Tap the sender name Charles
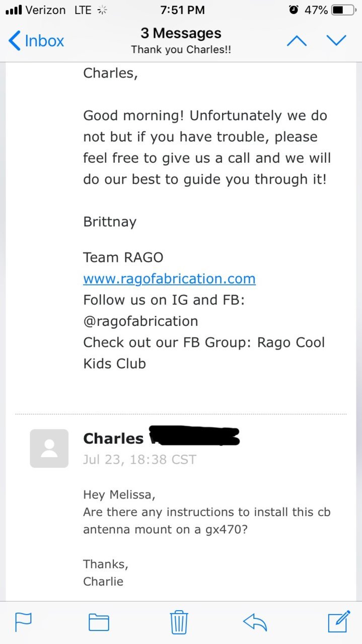This screenshot has height=644, width=362. [113, 439]
